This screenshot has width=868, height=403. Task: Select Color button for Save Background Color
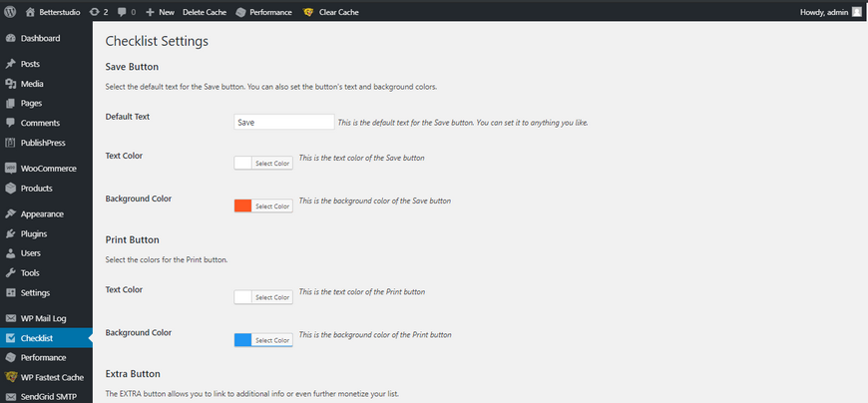point(272,205)
